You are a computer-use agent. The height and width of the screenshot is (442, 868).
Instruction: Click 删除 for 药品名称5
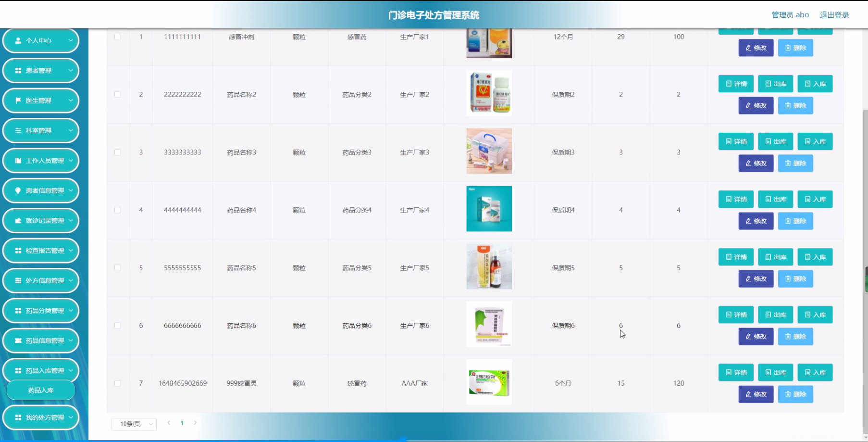pyautogui.click(x=795, y=278)
